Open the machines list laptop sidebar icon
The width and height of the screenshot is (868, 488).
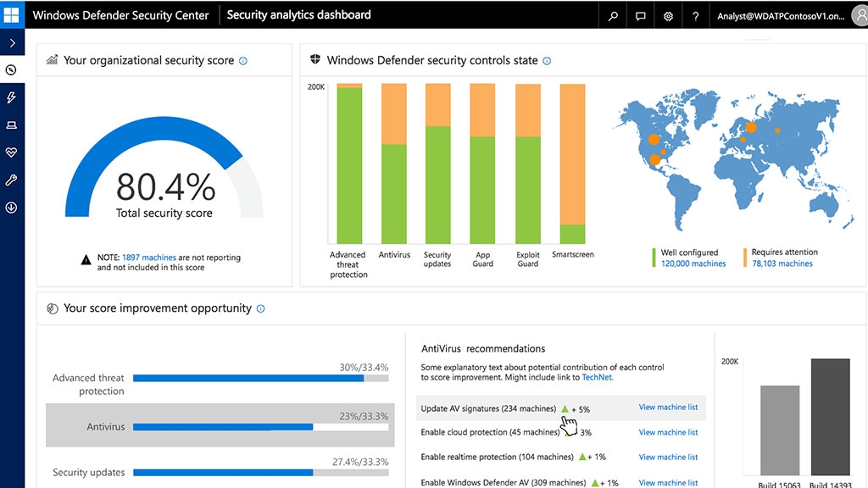click(11, 125)
